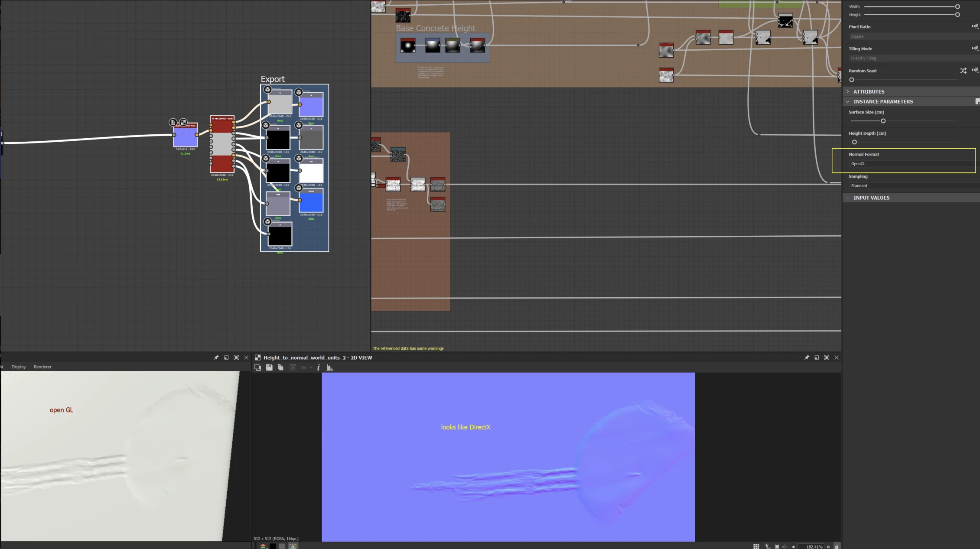Screen dimensions: 980x549
Task: Click the fit to view icon in status bar
Action: 777,546
